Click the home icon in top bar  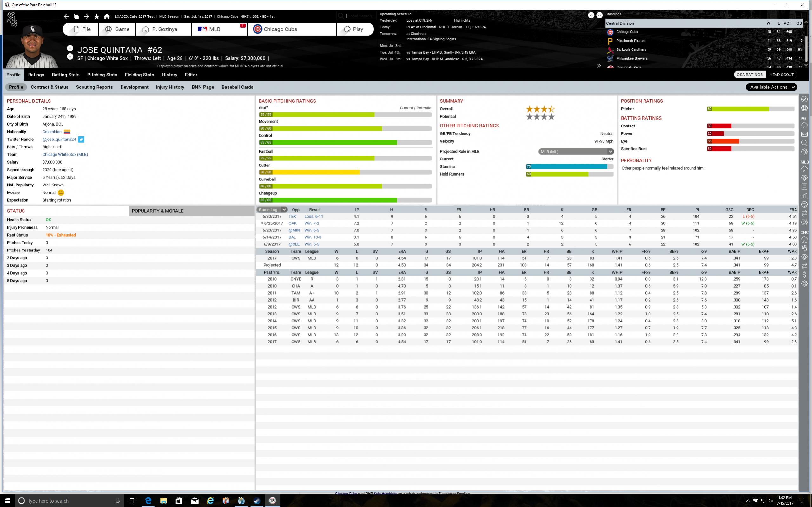pos(107,16)
